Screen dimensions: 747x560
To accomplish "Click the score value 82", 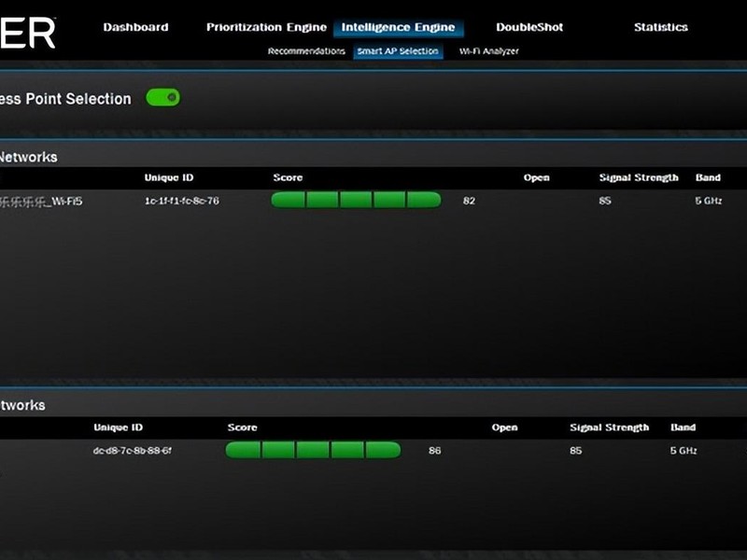I will point(470,201).
